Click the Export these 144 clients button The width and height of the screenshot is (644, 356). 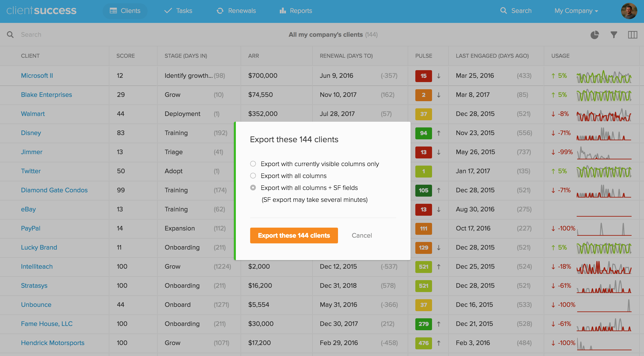click(x=294, y=235)
